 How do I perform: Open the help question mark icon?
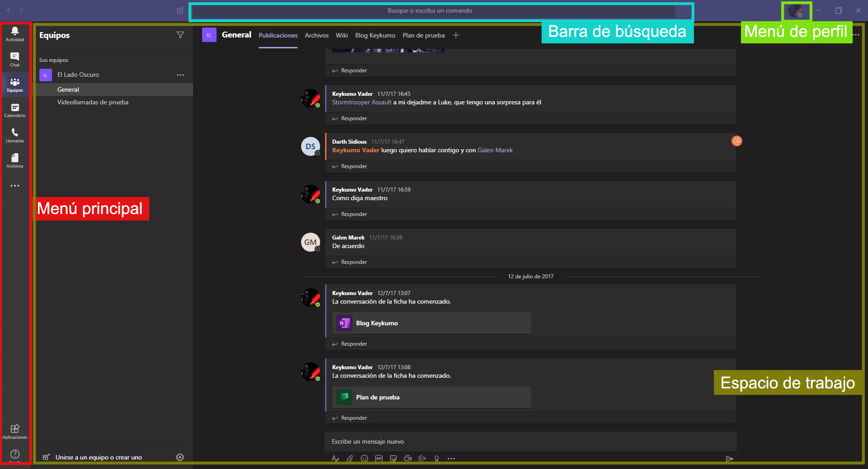click(15, 454)
